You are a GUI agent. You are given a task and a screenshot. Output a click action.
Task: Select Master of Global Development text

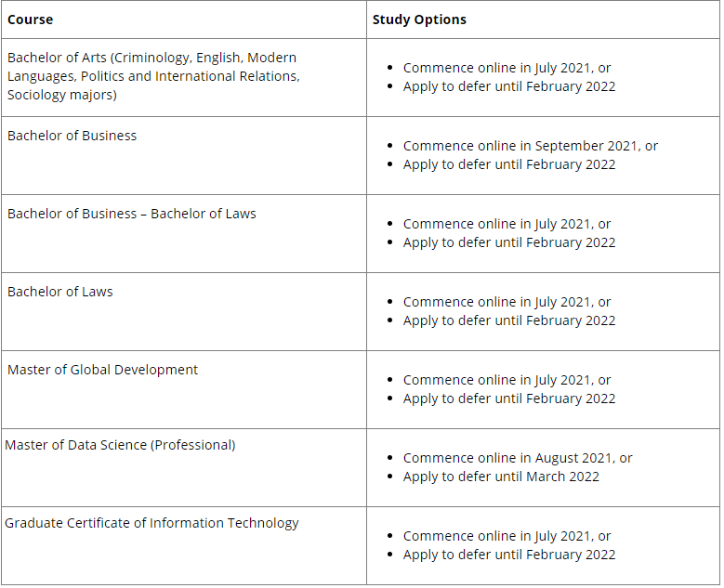[102, 370]
